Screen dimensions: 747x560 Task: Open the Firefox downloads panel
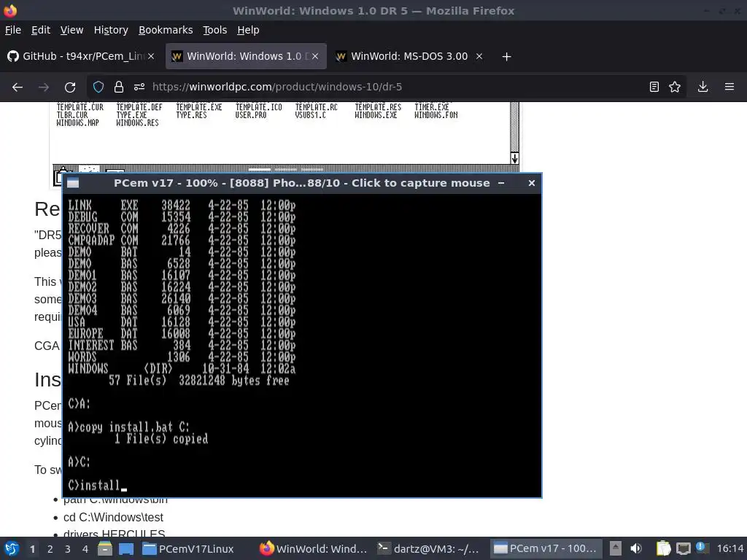pyautogui.click(x=703, y=87)
